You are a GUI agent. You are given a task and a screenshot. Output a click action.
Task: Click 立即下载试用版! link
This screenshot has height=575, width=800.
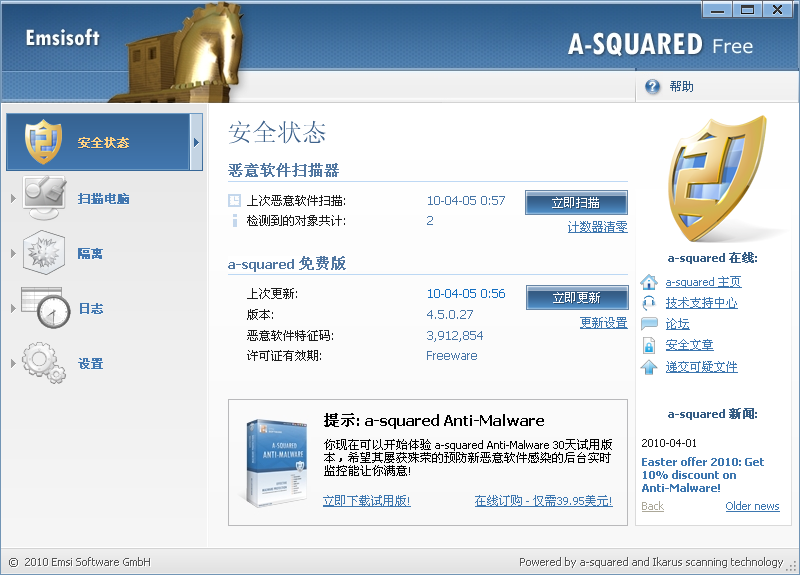tap(366, 501)
